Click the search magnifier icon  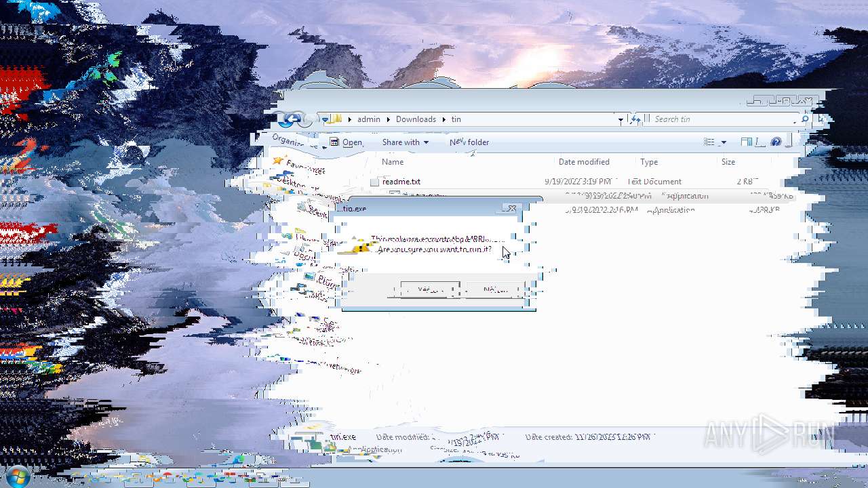[805, 119]
